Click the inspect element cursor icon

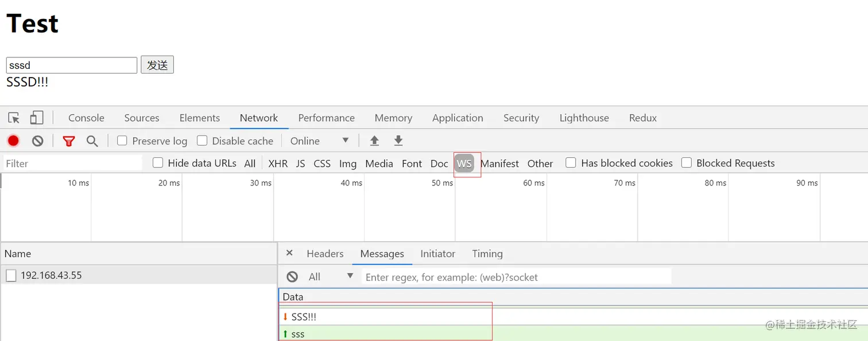[14, 118]
